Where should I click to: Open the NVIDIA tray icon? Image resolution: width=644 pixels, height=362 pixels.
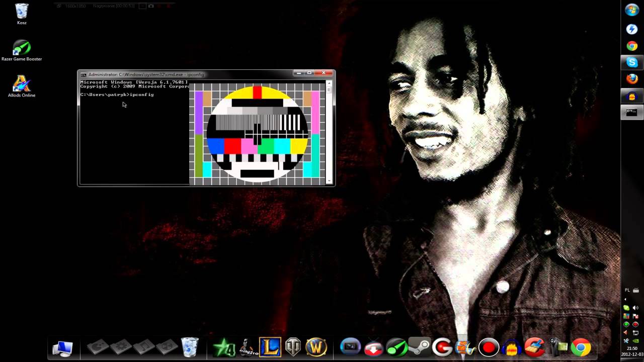pos(635,340)
